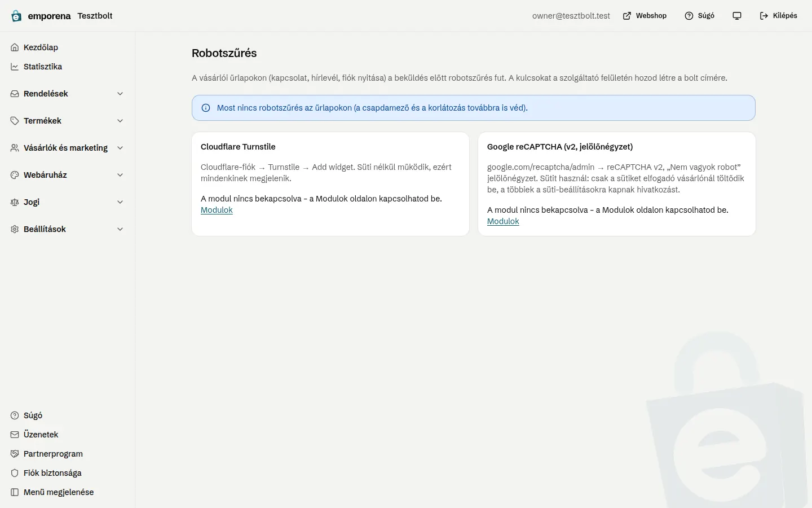
Task: Click the Webáruház palette icon
Action: coord(15,175)
